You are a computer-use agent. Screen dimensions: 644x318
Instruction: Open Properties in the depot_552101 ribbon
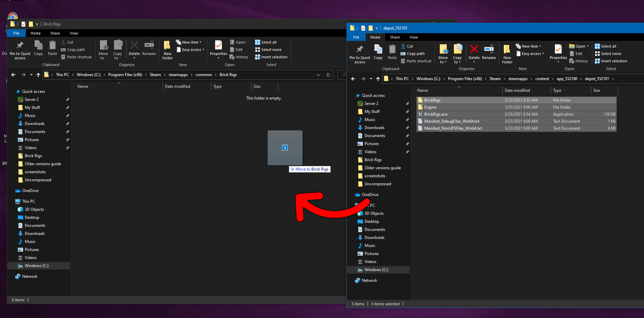point(558,53)
